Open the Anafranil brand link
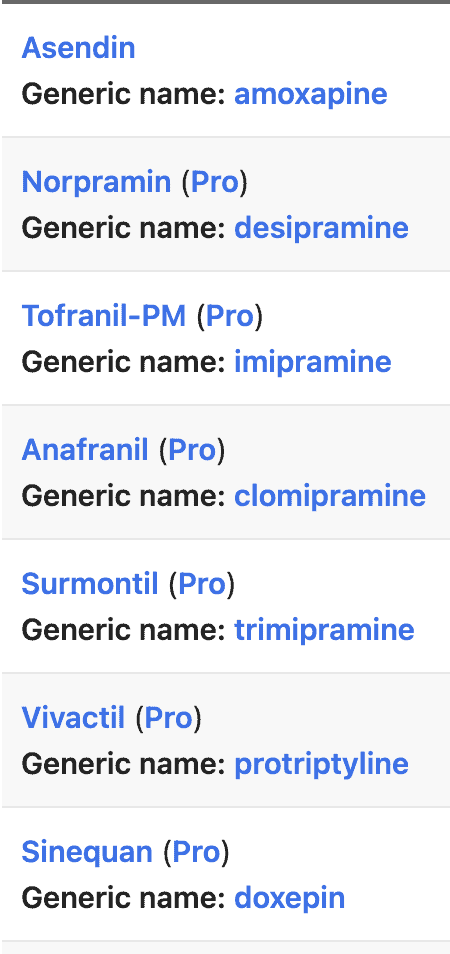Screen dimensions: 450x954 85,450
